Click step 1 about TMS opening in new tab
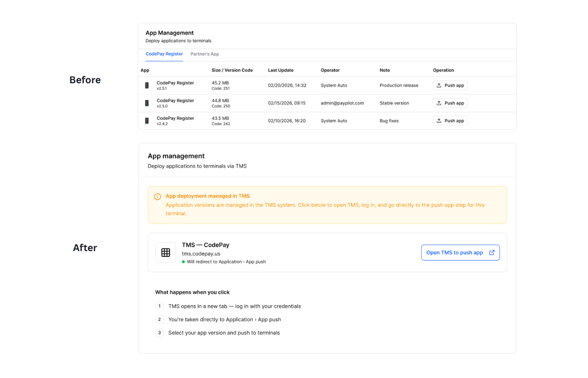 tap(235, 306)
